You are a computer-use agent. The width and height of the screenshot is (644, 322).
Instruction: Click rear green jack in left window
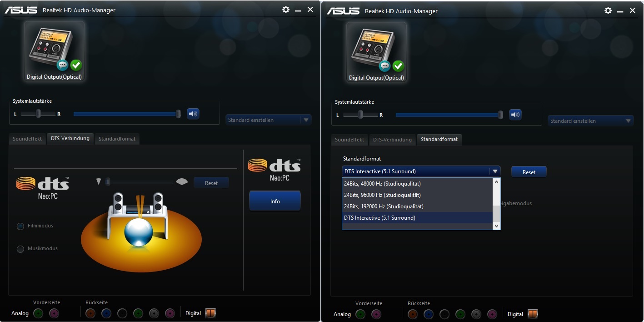coord(138,313)
